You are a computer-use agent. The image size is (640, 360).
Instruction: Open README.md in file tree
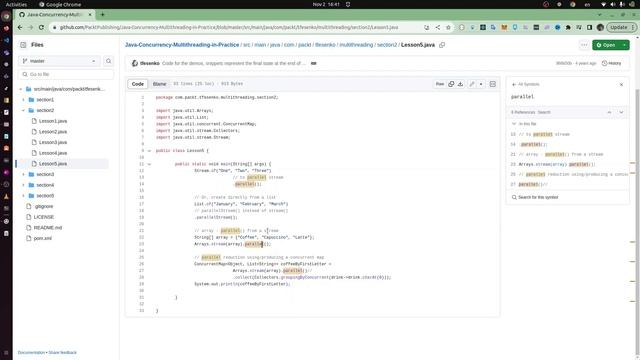point(48,228)
